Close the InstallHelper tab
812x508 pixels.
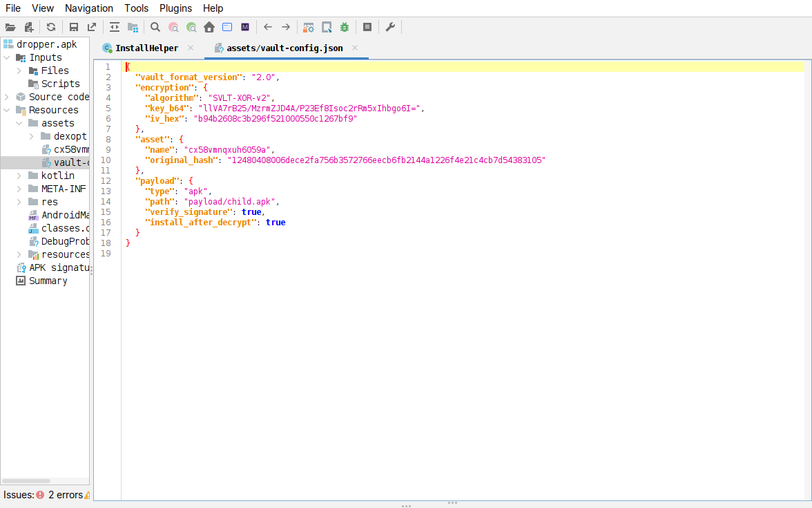pos(191,48)
